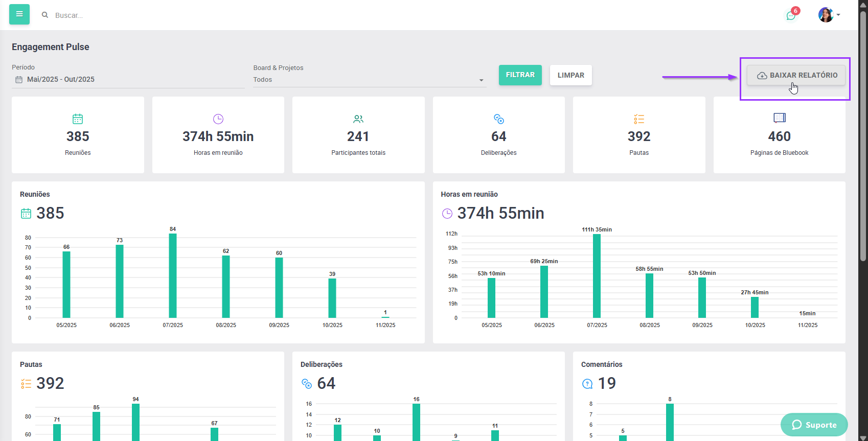Click the calendar icon in Reuniões card
Viewport: 868px width, 441px height.
pos(78,119)
